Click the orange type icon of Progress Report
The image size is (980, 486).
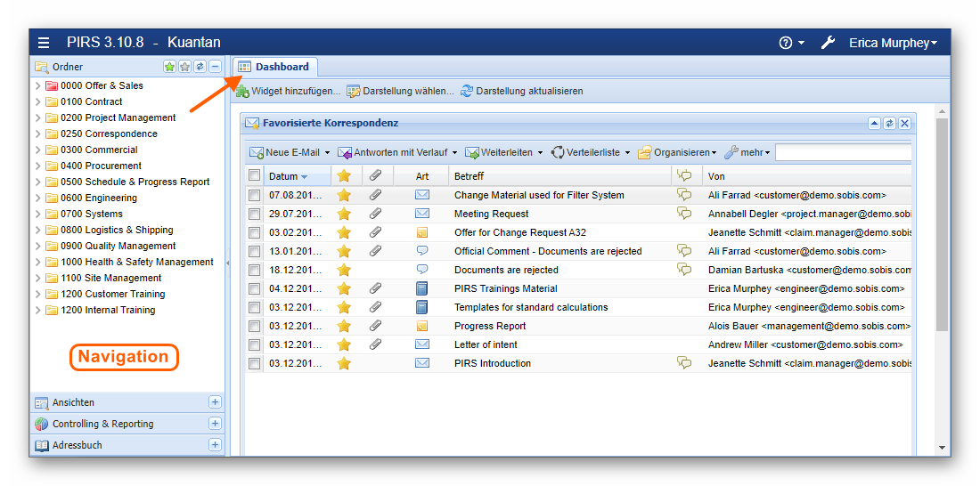(422, 326)
